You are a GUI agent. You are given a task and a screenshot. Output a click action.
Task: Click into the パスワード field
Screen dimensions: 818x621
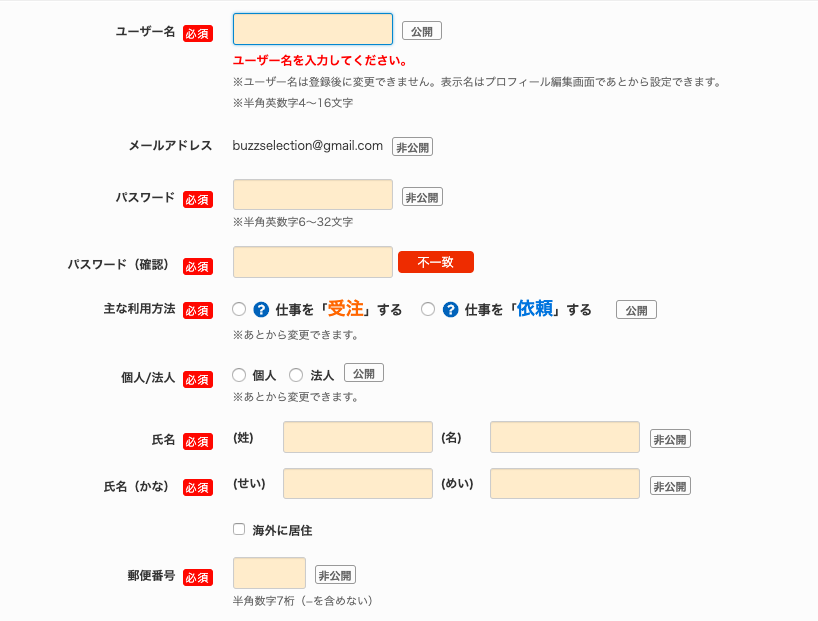click(x=313, y=195)
